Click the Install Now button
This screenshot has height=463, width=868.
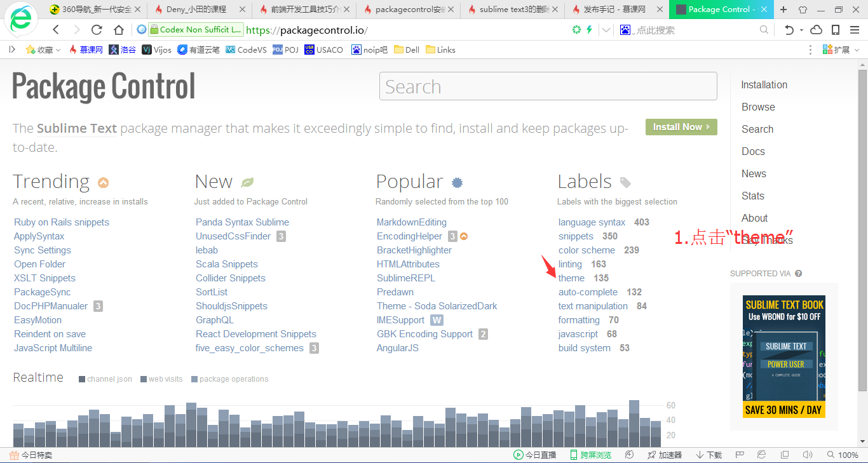click(x=681, y=127)
